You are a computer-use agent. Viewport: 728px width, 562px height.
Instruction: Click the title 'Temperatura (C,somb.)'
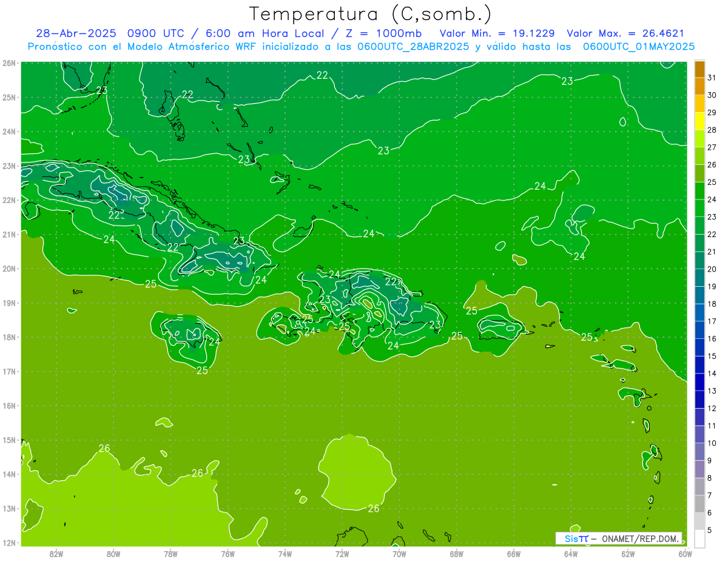(x=371, y=14)
